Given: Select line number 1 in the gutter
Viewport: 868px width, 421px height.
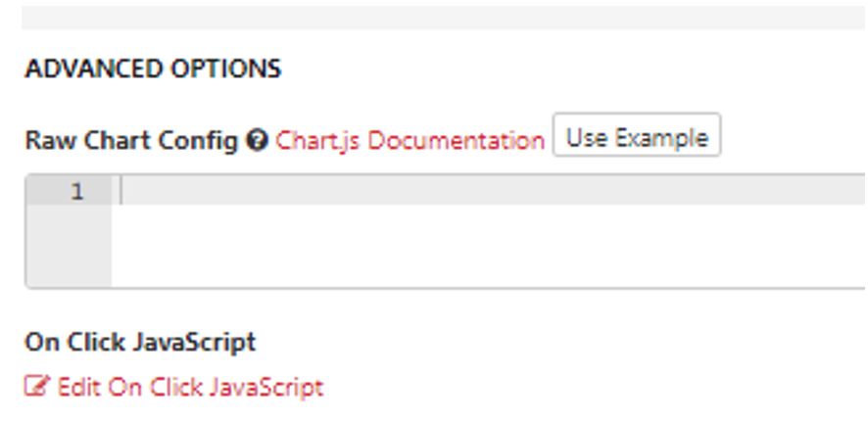Looking at the screenshot, I should pos(77,192).
